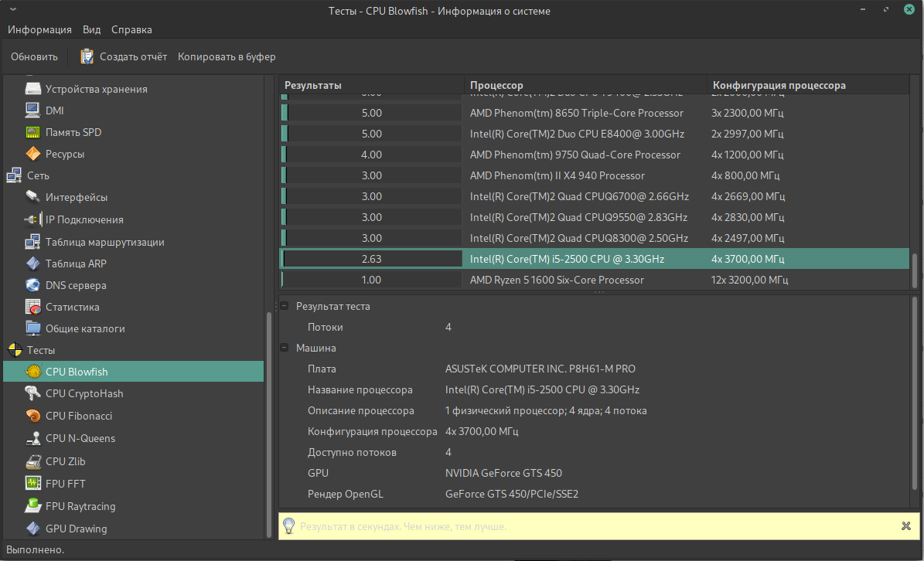This screenshot has width=924, height=561.
Task: Open the 'Вид' menu
Action: [x=91, y=29]
